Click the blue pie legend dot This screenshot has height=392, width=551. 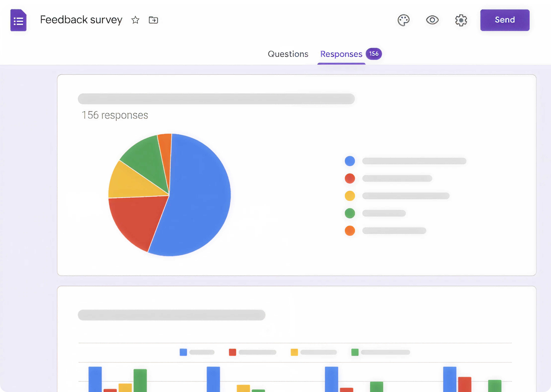point(350,161)
